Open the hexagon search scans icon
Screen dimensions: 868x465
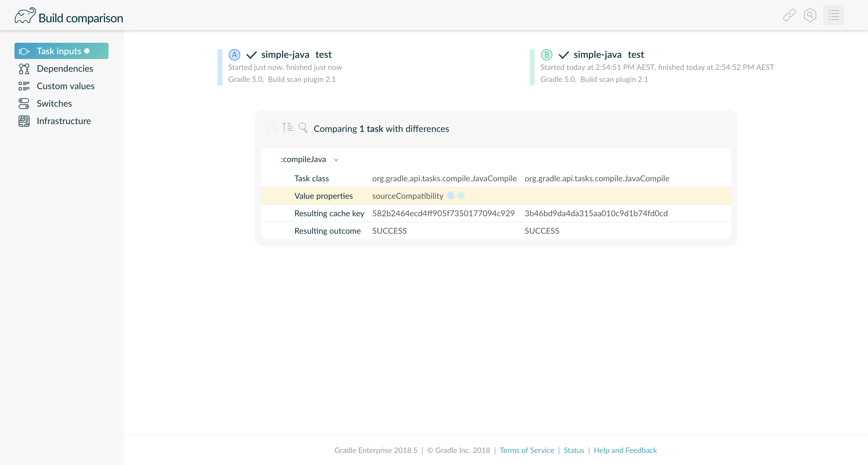point(810,15)
